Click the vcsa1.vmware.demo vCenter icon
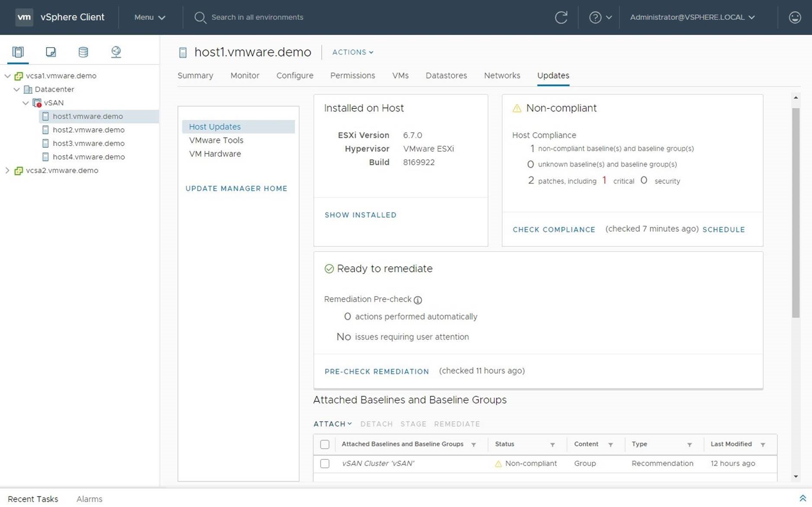The image size is (812, 507). [19, 76]
